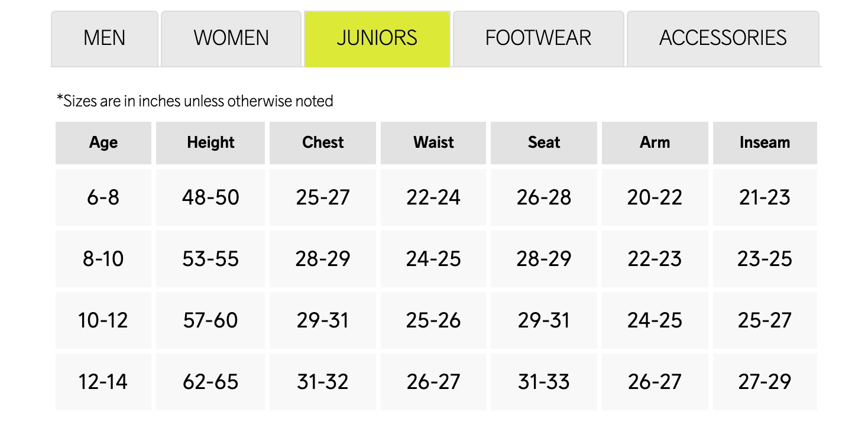Screen dimensions: 868x428
Task: Select the 8-10 age cell
Action: point(103,259)
